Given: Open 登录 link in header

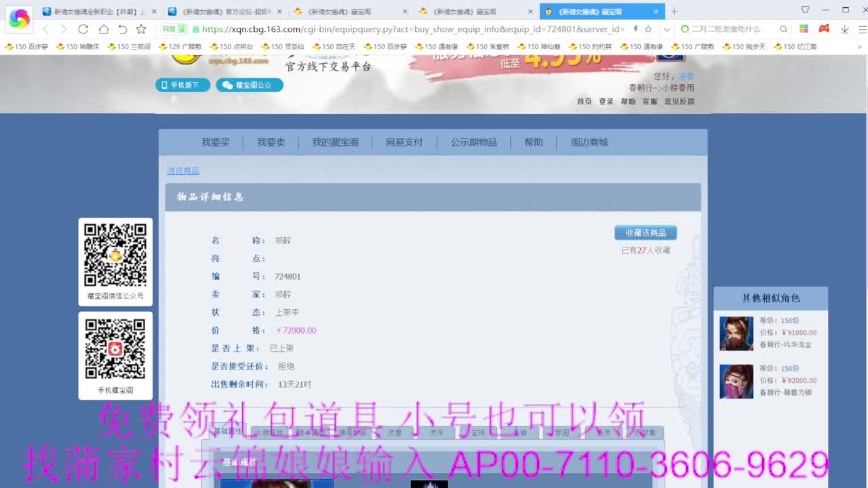Looking at the screenshot, I should coord(606,102).
